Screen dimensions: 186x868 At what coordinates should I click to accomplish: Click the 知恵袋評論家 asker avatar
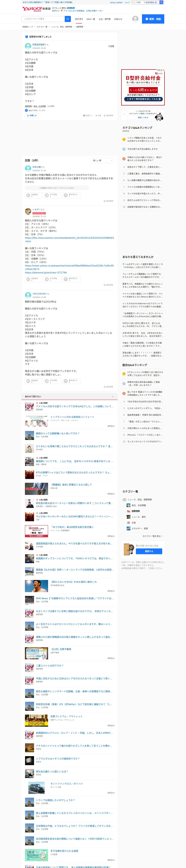[x=28, y=46]
